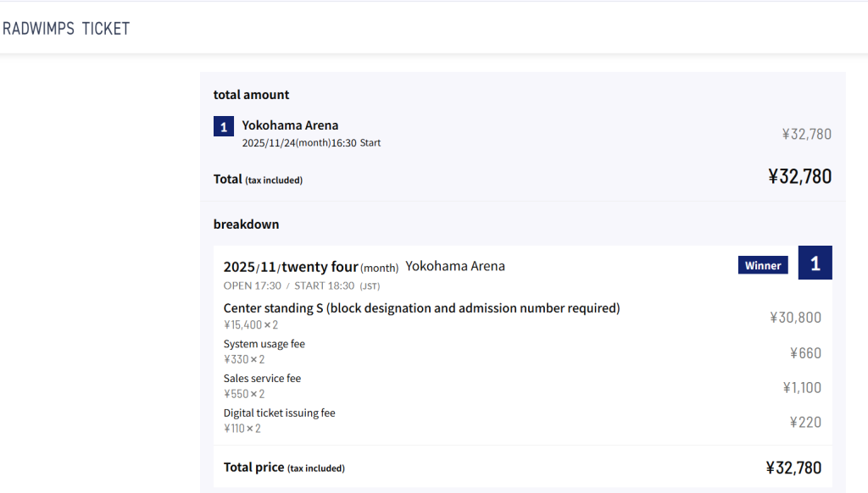Click the RADWIMPS TICKET site logo
Image resolution: width=868 pixels, height=493 pixels.
tap(66, 29)
